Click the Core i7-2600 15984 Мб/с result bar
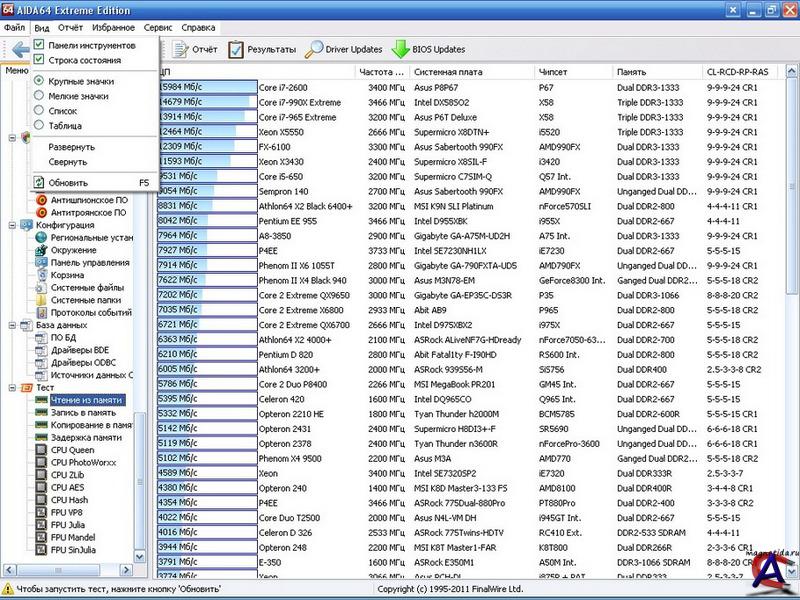The height and width of the screenshot is (600, 800). 206,87
